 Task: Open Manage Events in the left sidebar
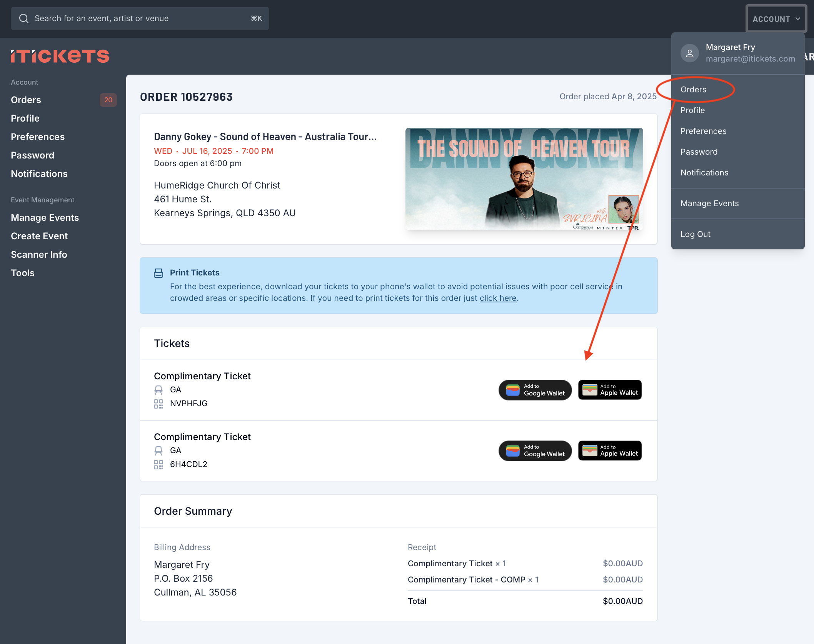45,218
